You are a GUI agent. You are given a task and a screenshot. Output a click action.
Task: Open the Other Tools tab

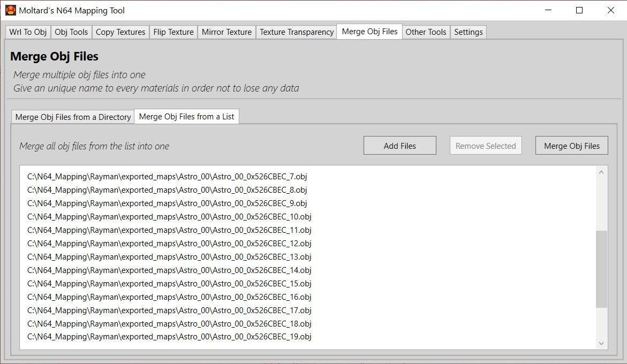point(426,32)
